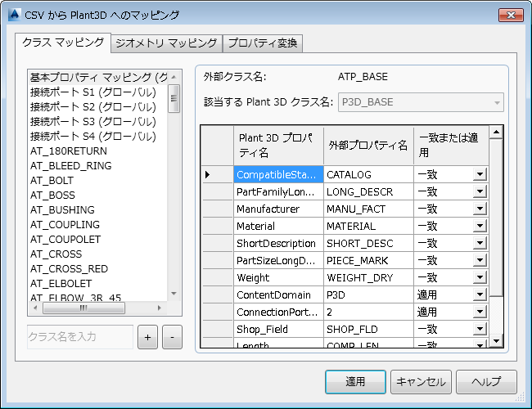Open match dropdown for WEIGHT_DRY row
Viewport: 532px width, 409px height.
(480, 278)
